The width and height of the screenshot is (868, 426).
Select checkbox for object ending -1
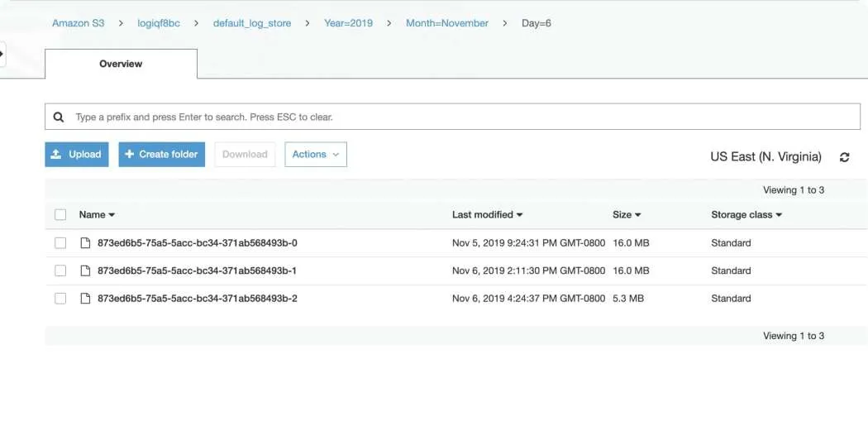click(x=60, y=270)
